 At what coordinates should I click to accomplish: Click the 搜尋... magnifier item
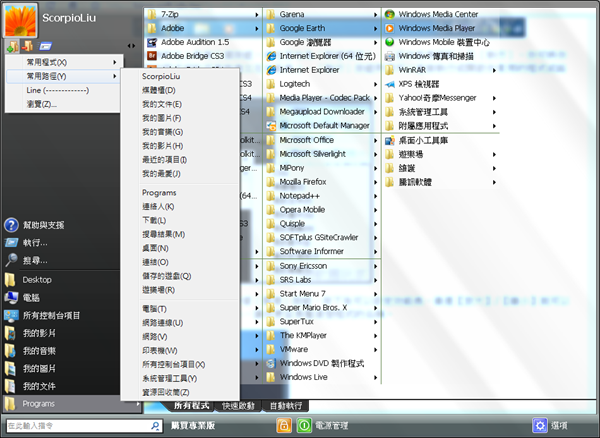pyautogui.click(x=26, y=261)
